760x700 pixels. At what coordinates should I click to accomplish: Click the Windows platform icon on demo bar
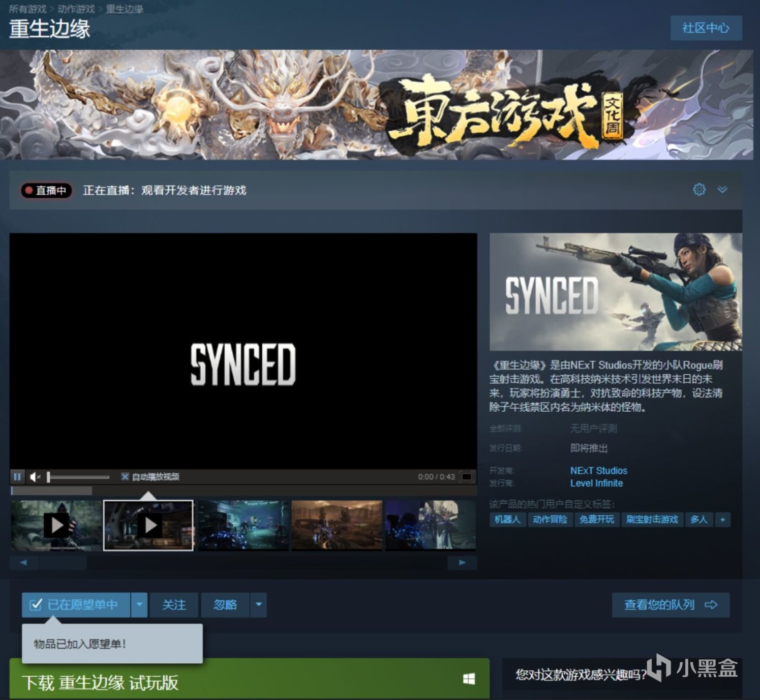(469, 679)
